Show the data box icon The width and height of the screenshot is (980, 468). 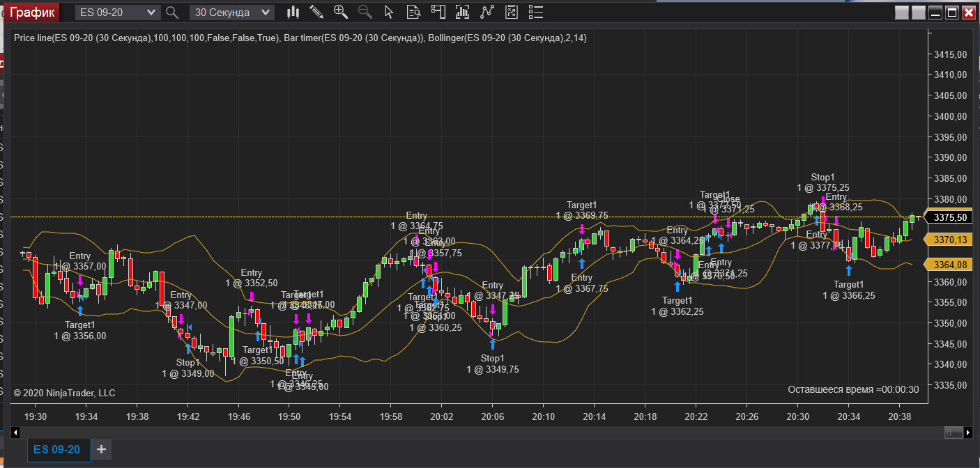coord(413,12)
